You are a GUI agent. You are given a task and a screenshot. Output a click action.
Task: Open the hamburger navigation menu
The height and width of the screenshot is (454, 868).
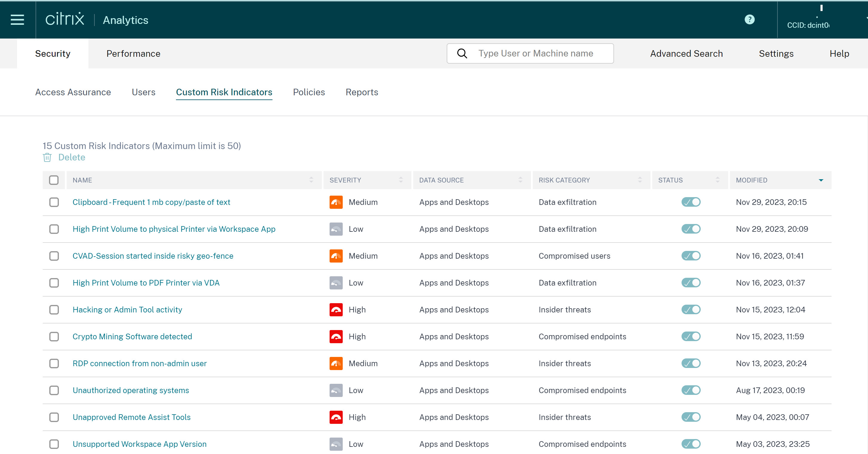pyautogui.click(x=17, y=20)
